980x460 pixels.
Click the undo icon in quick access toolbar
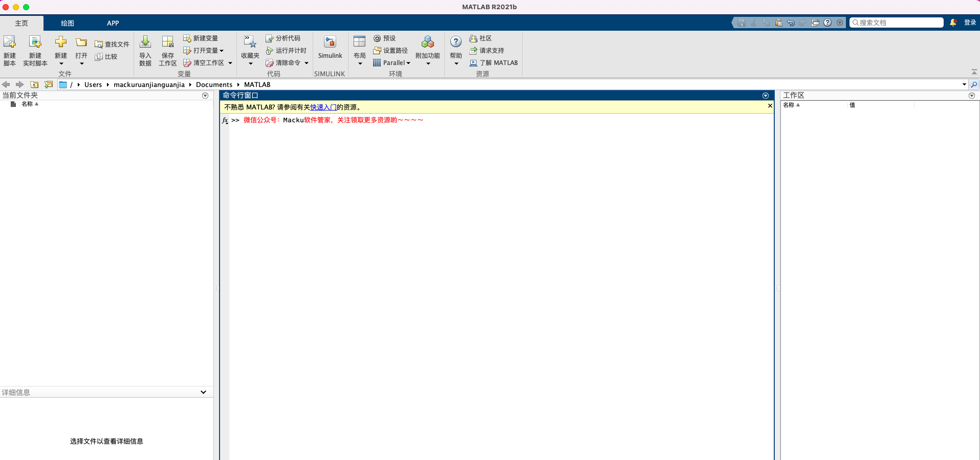click(x=791, y=23)
